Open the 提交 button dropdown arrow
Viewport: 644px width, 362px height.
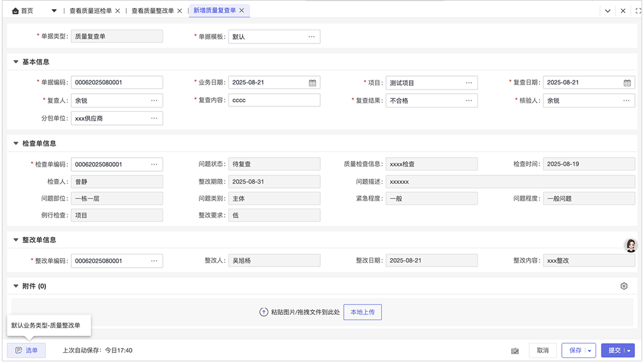point(629,351)
